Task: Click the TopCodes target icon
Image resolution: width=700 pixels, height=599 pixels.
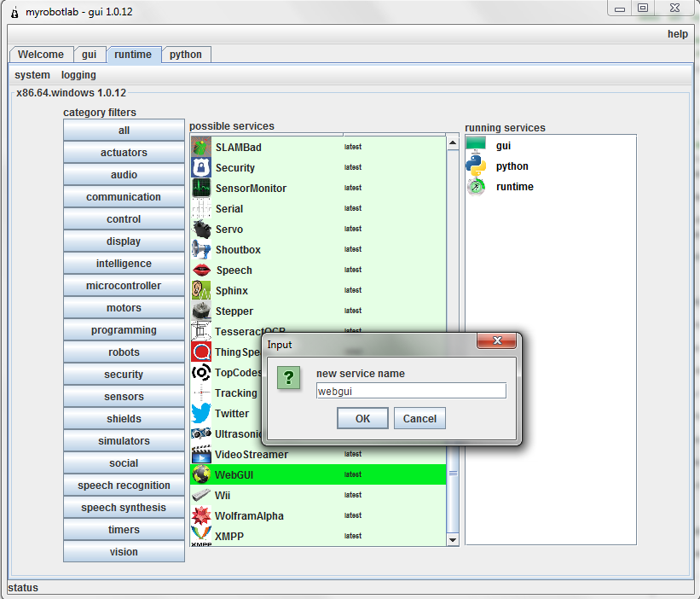Action: tap(201, 373)
